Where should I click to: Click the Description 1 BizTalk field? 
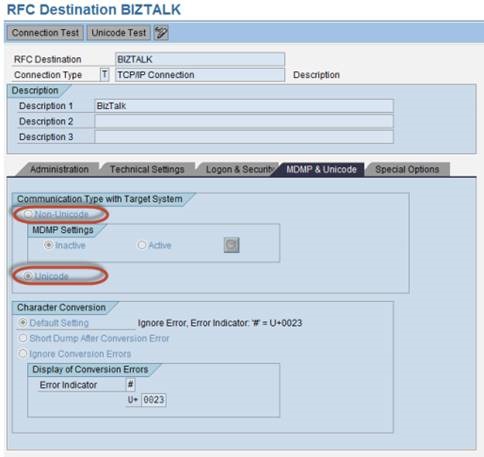244,106
